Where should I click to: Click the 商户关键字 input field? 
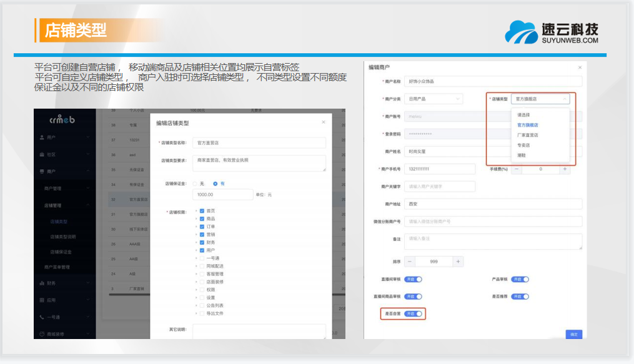point(439,186)
